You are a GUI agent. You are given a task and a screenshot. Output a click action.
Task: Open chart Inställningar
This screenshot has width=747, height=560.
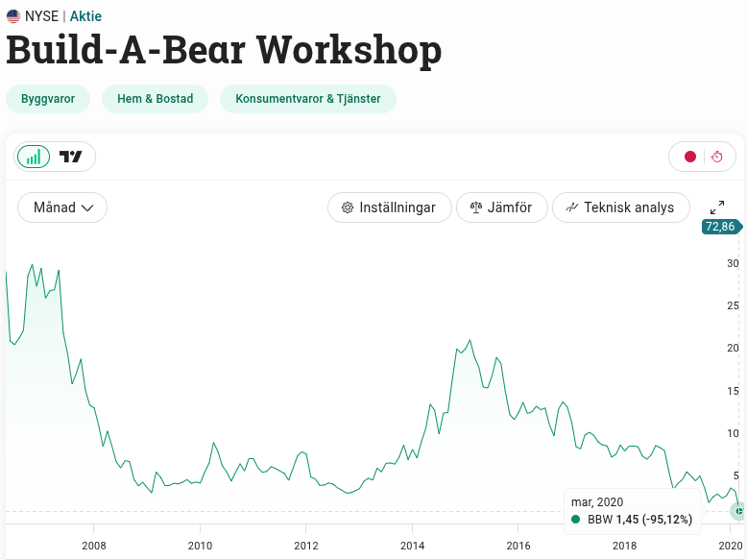click(x=389, y=207)
